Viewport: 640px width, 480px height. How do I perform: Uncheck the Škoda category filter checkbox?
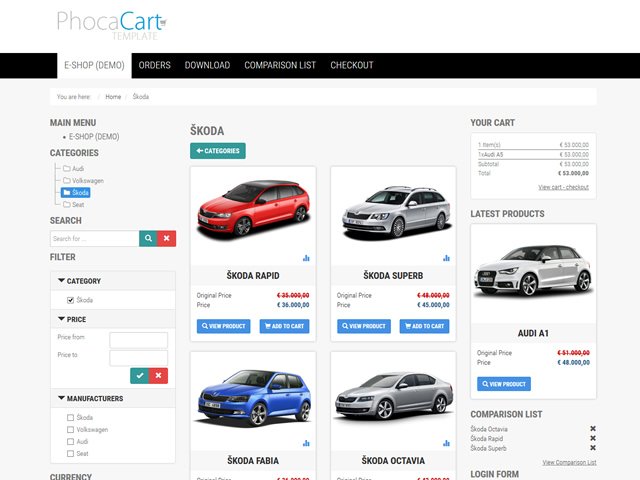coord(70,300)
